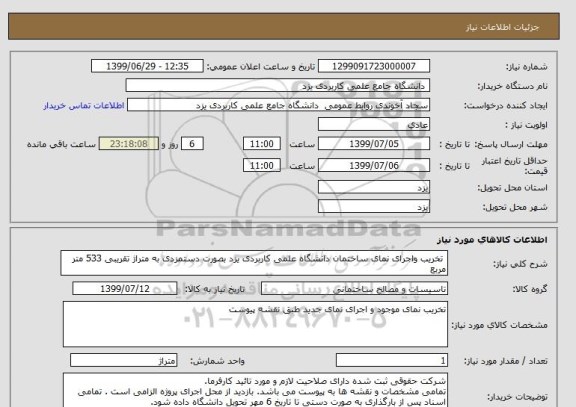
Task: Click the حداقل تاریخ اعتبار قیمت label
Action: click(x=514, y=166)
